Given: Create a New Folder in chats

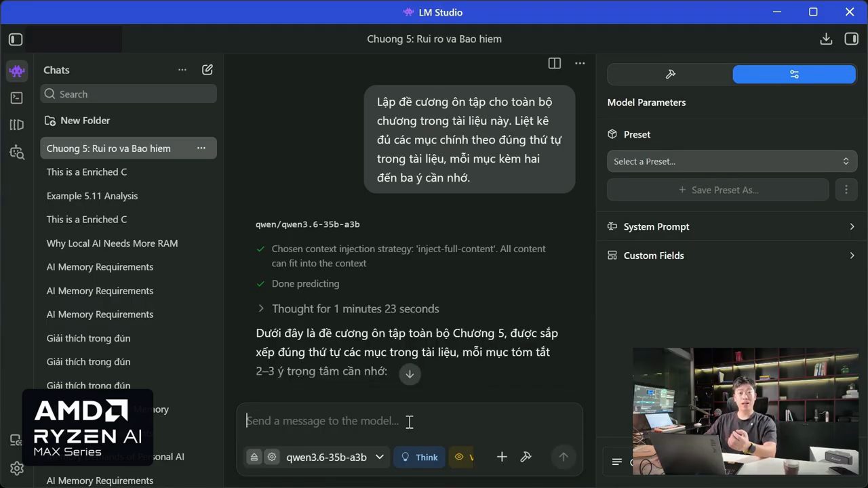Looking at the screenshot, I should point(77,121).
